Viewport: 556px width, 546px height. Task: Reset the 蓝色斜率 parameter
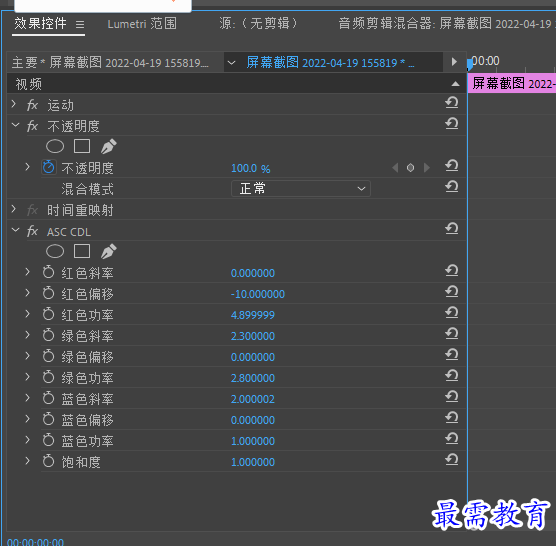coord(451,397)
